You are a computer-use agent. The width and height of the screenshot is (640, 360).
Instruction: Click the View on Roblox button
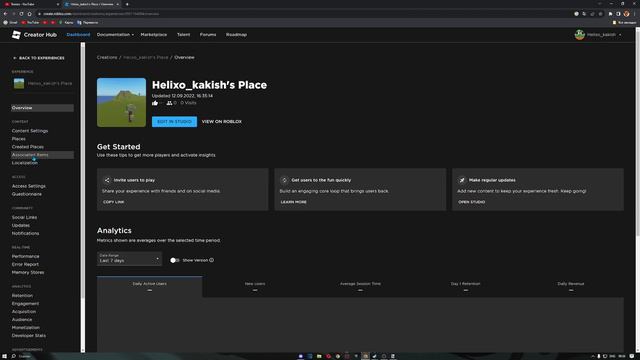tap(222, 122)
